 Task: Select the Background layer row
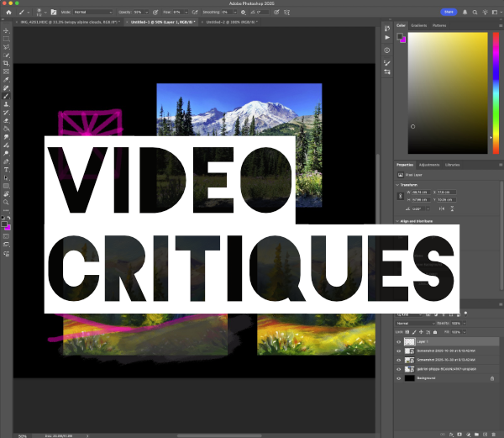point(447,378)
